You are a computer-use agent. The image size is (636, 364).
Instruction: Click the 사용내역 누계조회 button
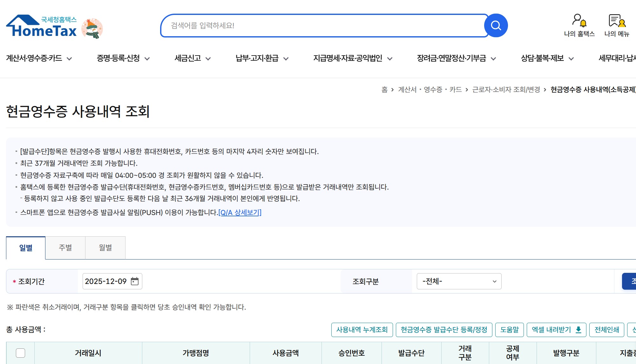coord(362,330)
